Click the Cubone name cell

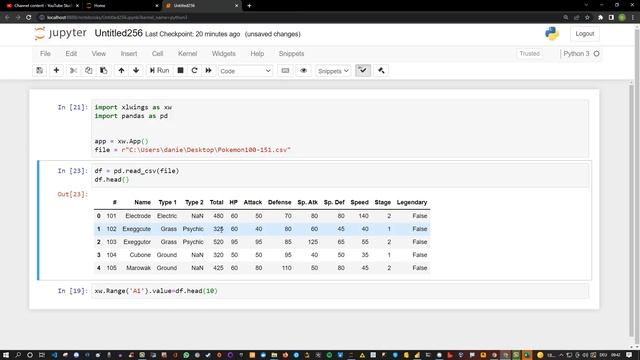(140, 255)
